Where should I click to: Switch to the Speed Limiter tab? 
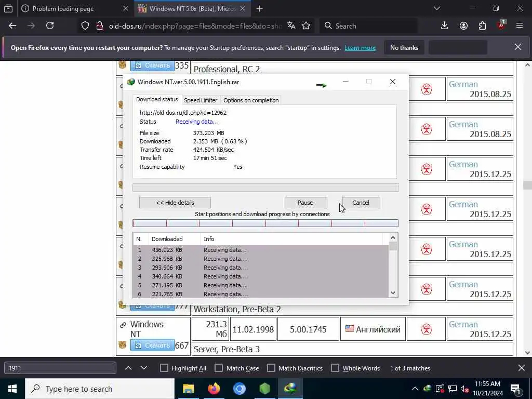[201, 100]
